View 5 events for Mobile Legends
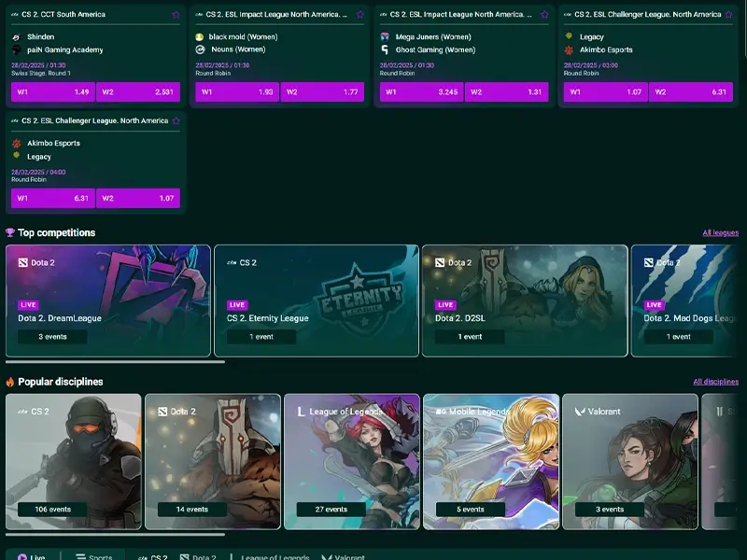747x560 pixels. [x=471, y=510]
